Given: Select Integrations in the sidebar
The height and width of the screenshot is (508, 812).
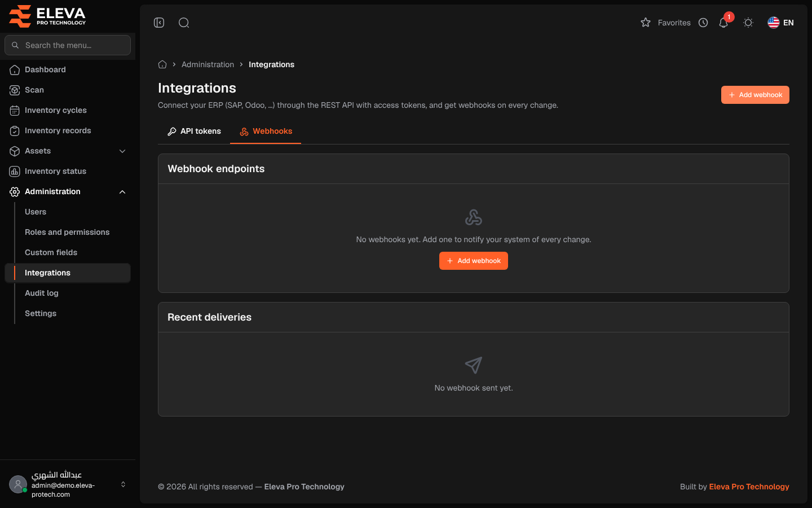Looking at the screenshot, I should click(68, 273).
